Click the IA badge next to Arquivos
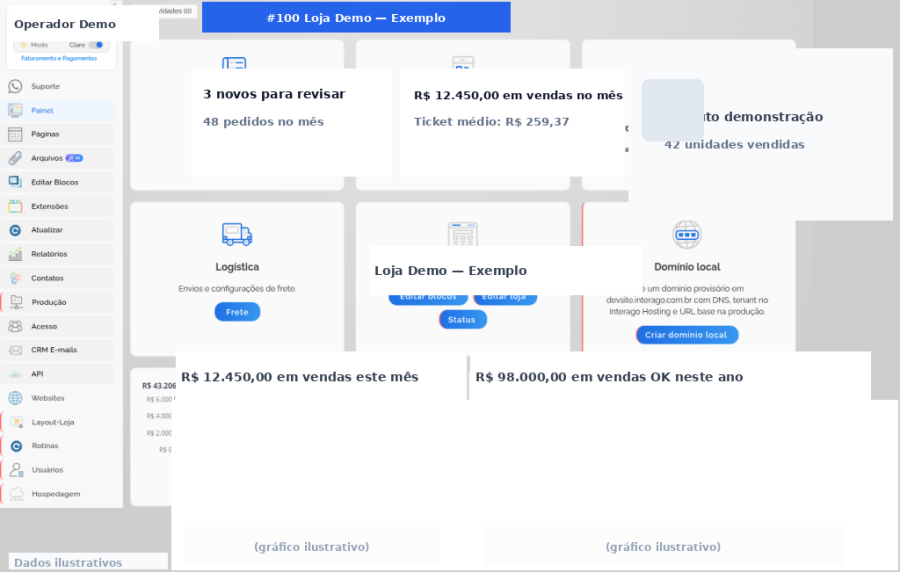This screenshot has width=900, height=572. click(x=74, y=158)
